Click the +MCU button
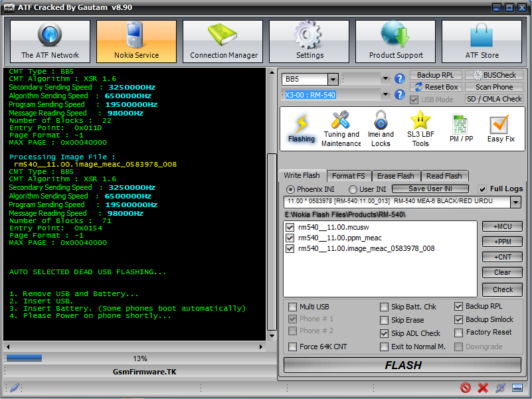The height and width of the screenshot is (399, 532). [502, 226]
